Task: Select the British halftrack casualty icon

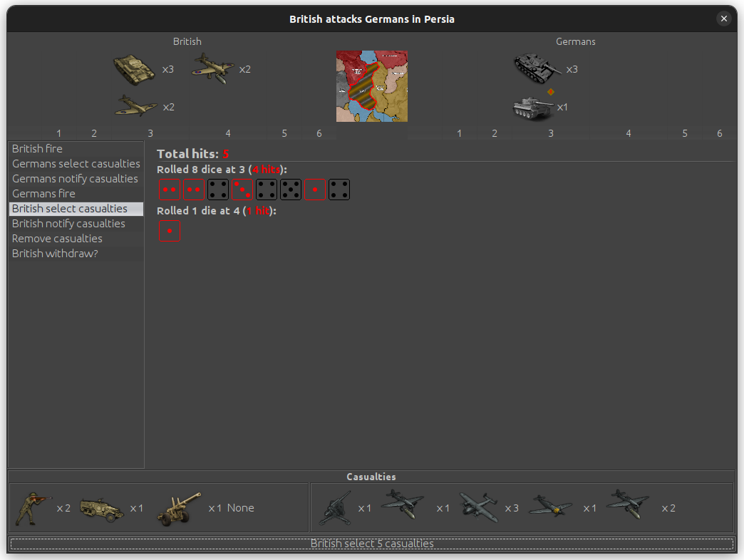Action: click(102, 509)
